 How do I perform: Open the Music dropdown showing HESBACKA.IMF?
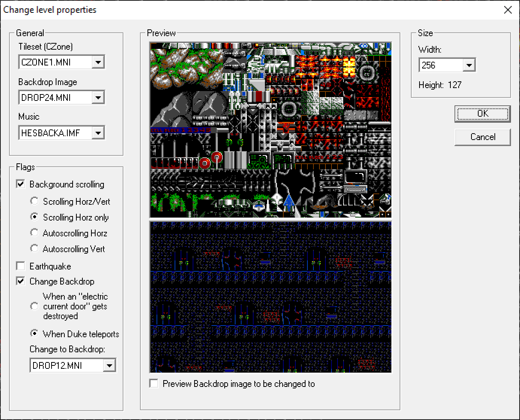98,132
